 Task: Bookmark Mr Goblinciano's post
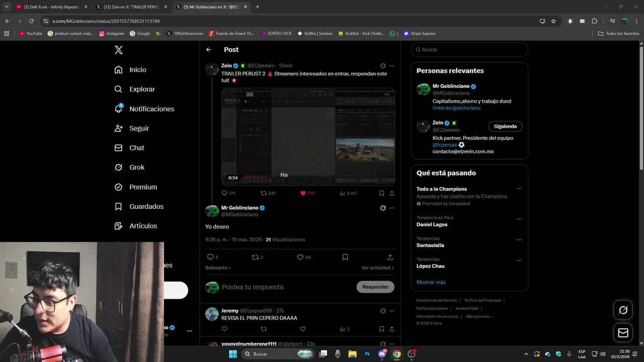click(x=345, y=257)
